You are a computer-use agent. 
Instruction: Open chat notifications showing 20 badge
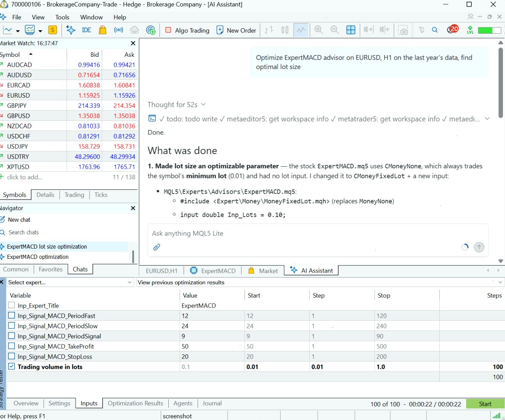(x=452, y=29)
